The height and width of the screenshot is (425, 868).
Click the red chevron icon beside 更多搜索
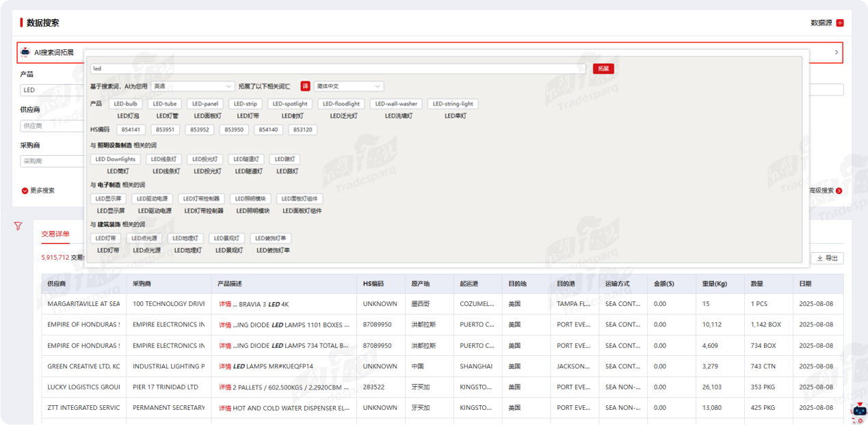[x=25, y=191]
